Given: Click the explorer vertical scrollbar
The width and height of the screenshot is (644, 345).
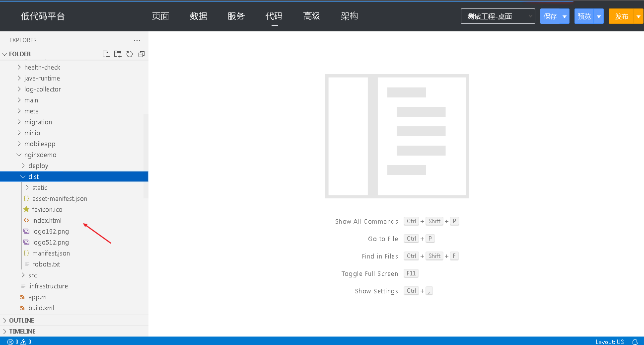Looking at the screenshot, I should pos(146,156).
